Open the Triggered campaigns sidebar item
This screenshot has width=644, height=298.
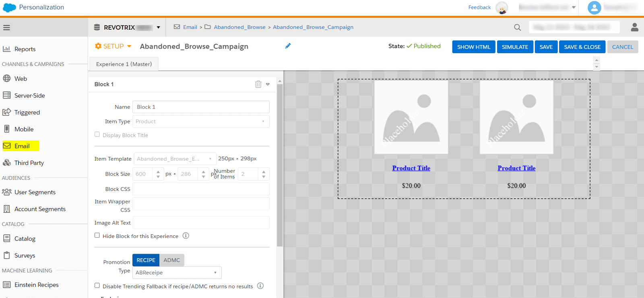27,113
